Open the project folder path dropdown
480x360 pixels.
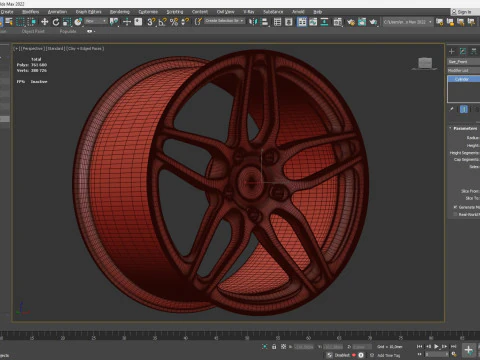[408, 22]
